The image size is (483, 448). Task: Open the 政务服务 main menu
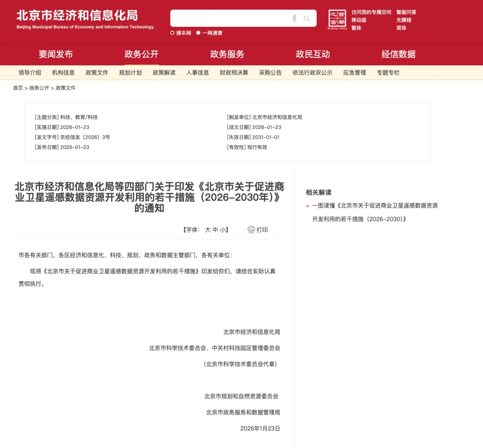pos(227,54)
